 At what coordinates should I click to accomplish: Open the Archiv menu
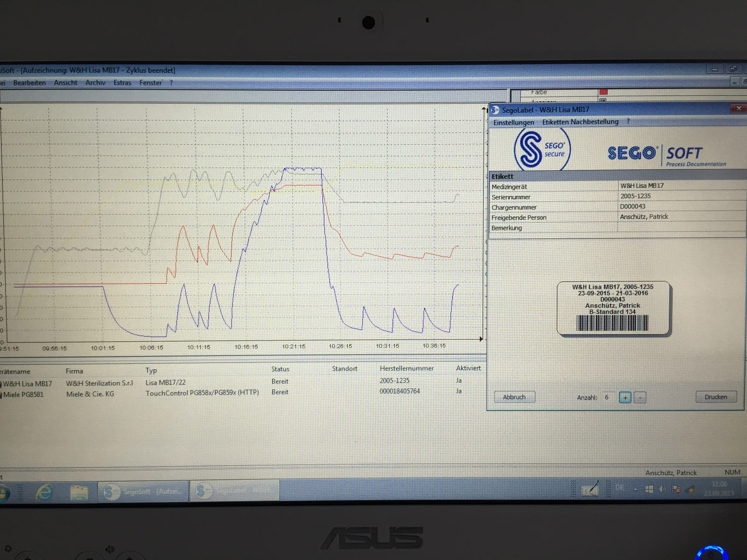tap(95, 83)
